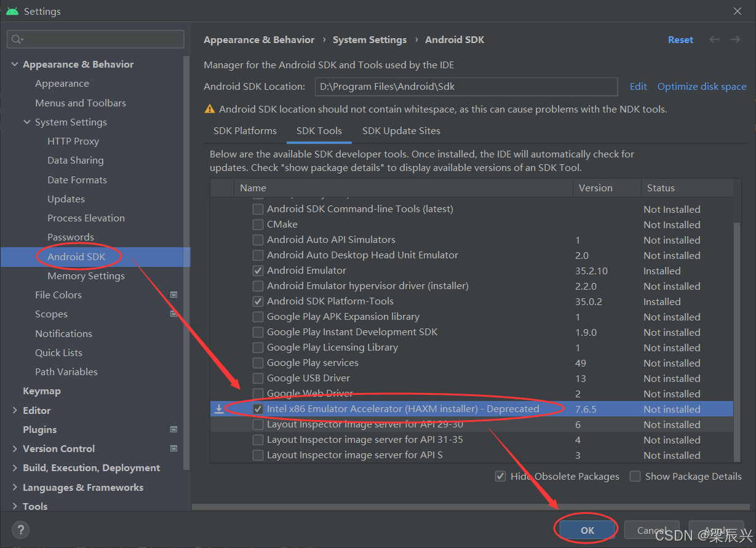Screen dimensions: 756x548
Task: Select the SDK Tools tab
Action: (319, 131)
